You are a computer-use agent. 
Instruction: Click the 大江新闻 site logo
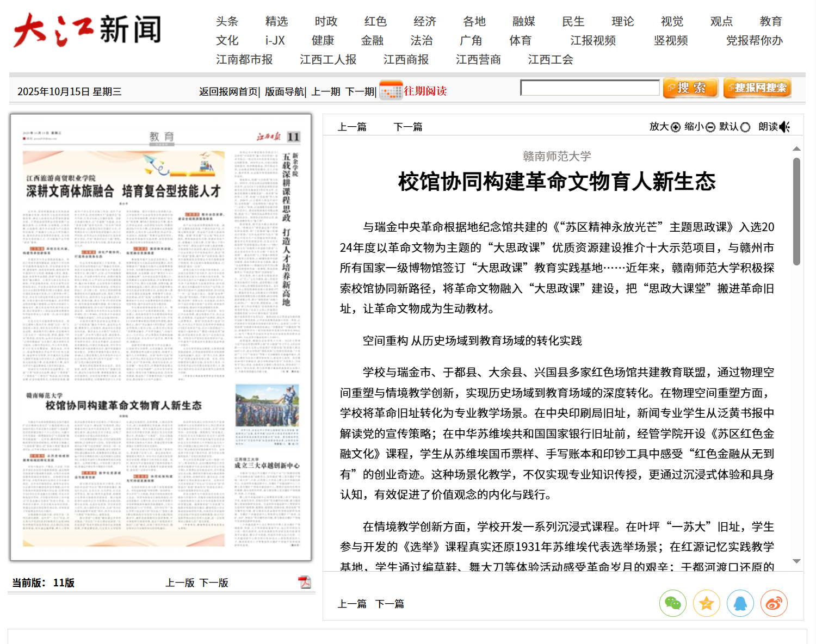click(x=87, y=30)
